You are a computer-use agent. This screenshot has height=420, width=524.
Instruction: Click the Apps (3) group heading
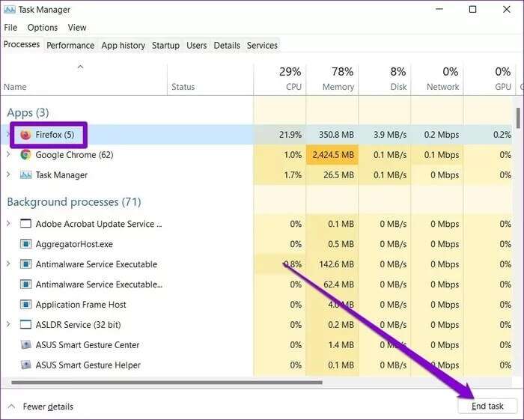(x=28, y=112)
